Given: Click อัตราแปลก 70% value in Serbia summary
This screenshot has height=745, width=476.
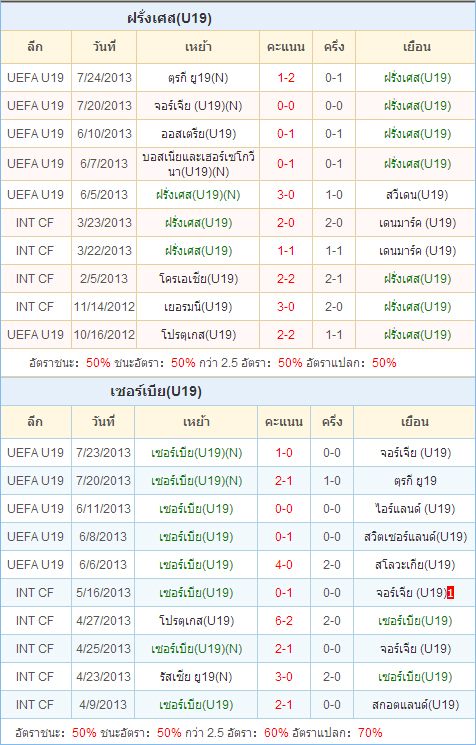Looking at the screenshot, I should point(371,733).
